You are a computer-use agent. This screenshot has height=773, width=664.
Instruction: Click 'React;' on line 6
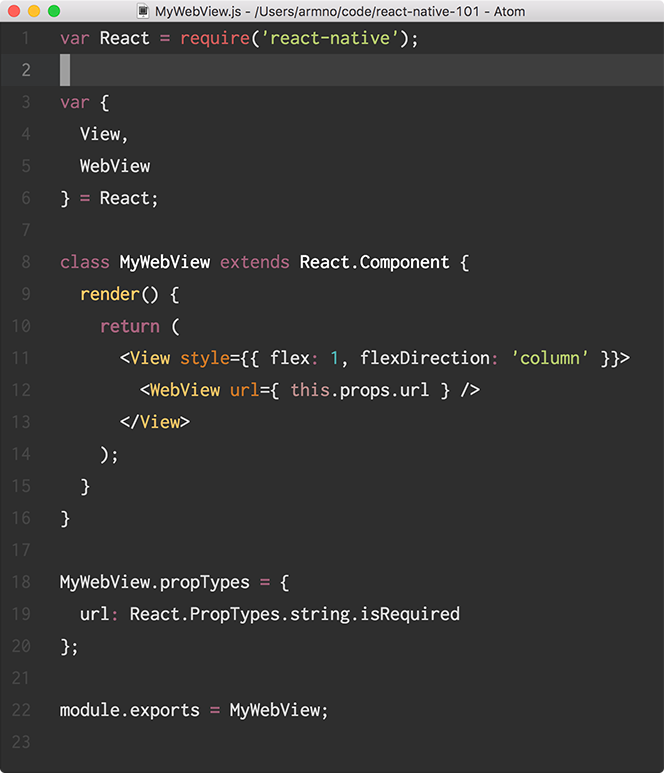(x=129, y=198)
